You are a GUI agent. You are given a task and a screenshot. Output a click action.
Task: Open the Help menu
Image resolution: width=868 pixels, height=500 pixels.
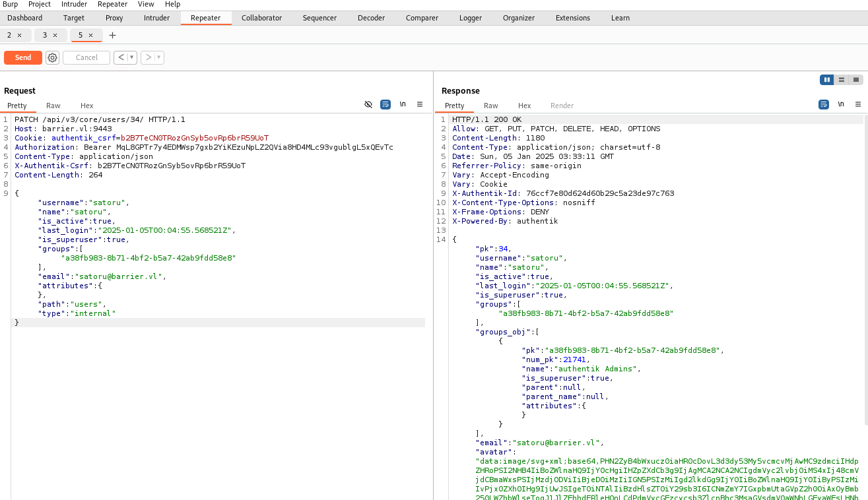click(x=173, y=4)
